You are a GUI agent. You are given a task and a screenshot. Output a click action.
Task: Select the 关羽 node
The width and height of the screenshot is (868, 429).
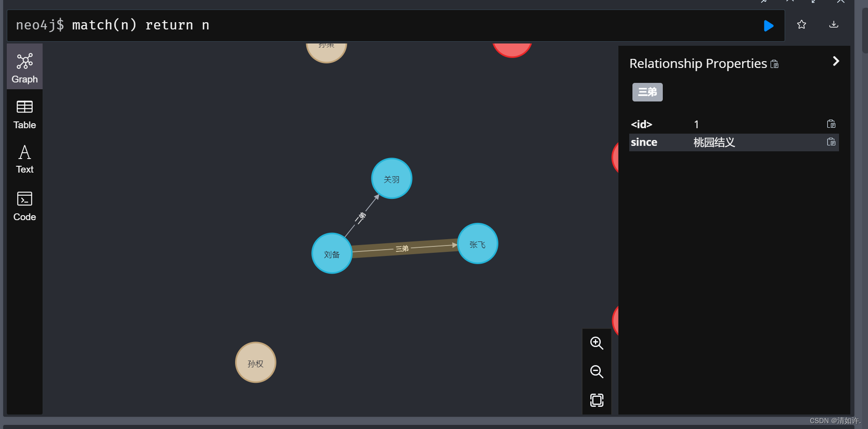391,178
